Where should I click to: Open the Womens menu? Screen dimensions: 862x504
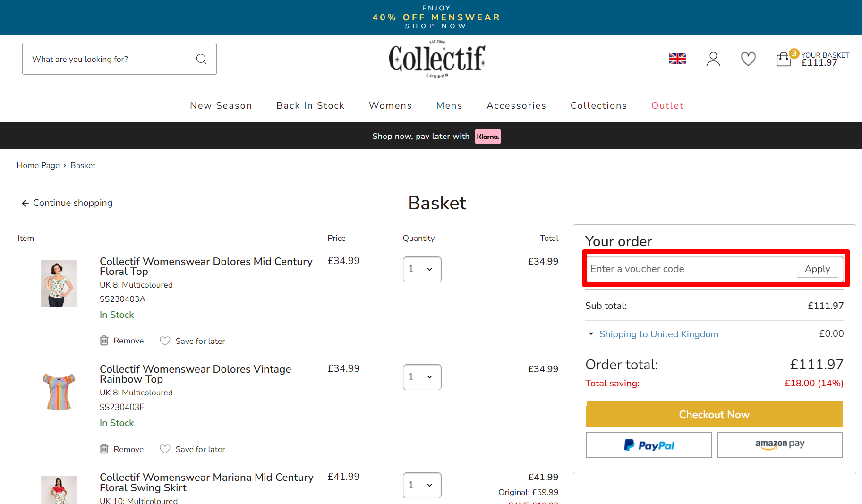click(390, 105)
